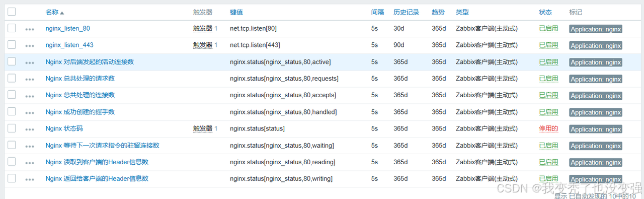Open Nginx 对后端发起的活动连接数 item
Image resolution: width=644 pixels, height=199 pixels.
point(90,62)
